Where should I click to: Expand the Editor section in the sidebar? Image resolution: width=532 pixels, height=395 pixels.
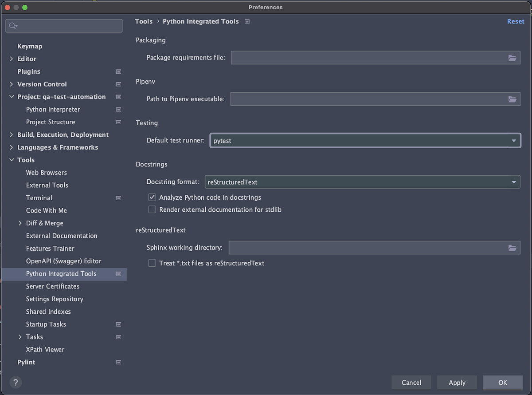coord(12,59)
